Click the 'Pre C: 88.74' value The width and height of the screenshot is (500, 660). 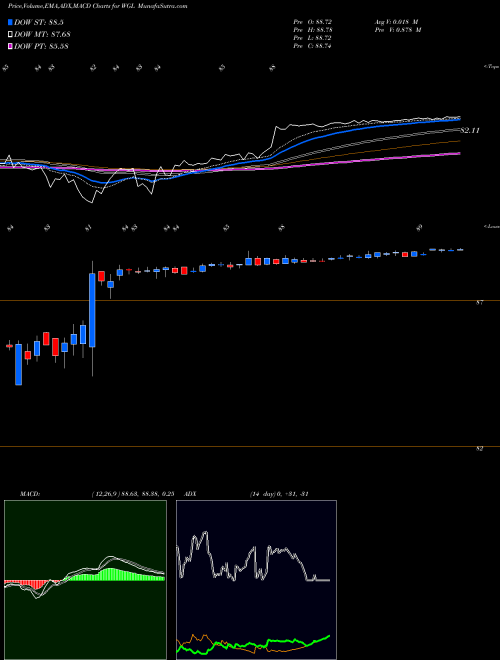coord(312,46)
